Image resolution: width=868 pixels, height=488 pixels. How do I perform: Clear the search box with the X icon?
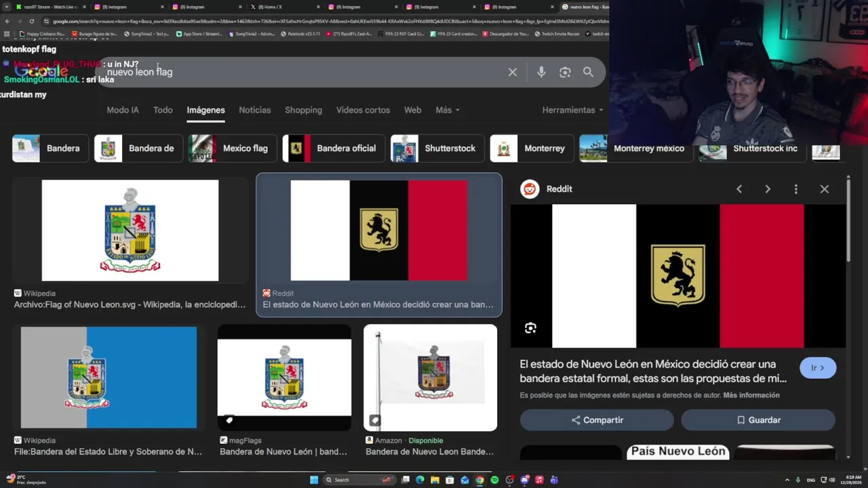click(x=513, y=73)
